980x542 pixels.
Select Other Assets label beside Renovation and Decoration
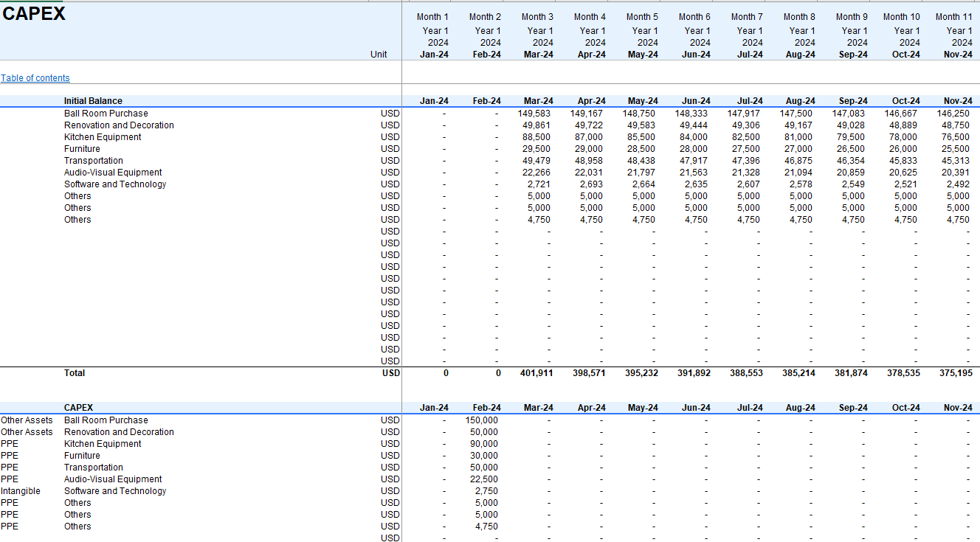tap(27, 432)
